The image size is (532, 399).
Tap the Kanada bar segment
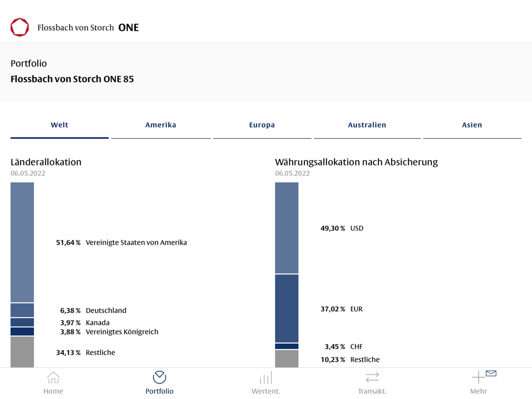click(x=22, y=322)
